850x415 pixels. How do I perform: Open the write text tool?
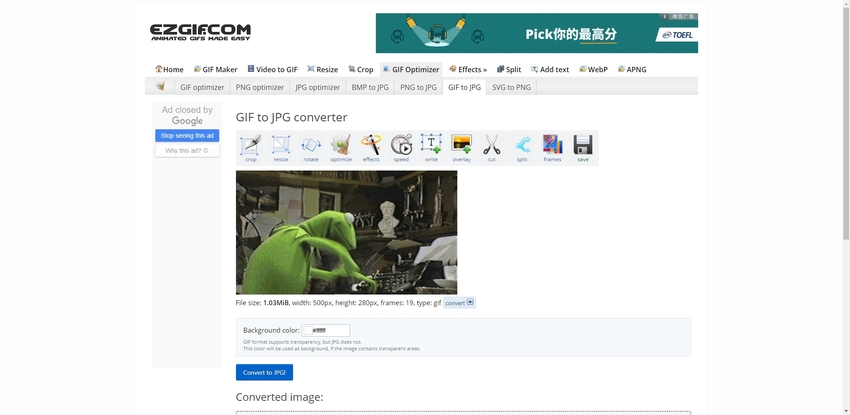coord(431,147)
